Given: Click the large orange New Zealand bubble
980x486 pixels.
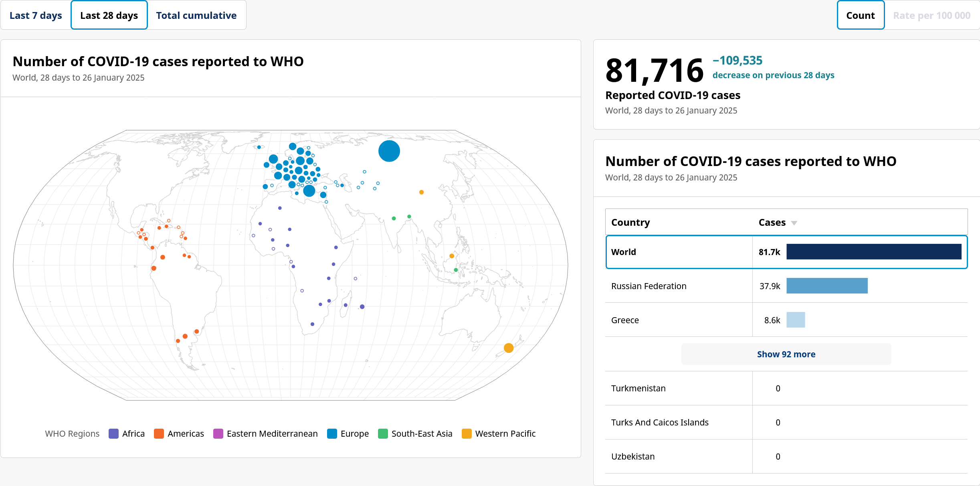Looking at the screenshot, I should tap(508, 348).
